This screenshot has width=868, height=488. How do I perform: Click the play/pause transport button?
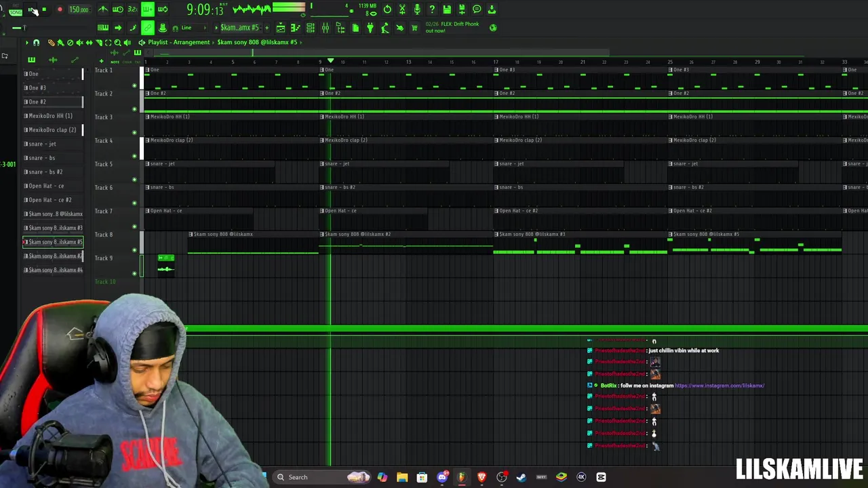pyautogui.click(x=32, y=10)
